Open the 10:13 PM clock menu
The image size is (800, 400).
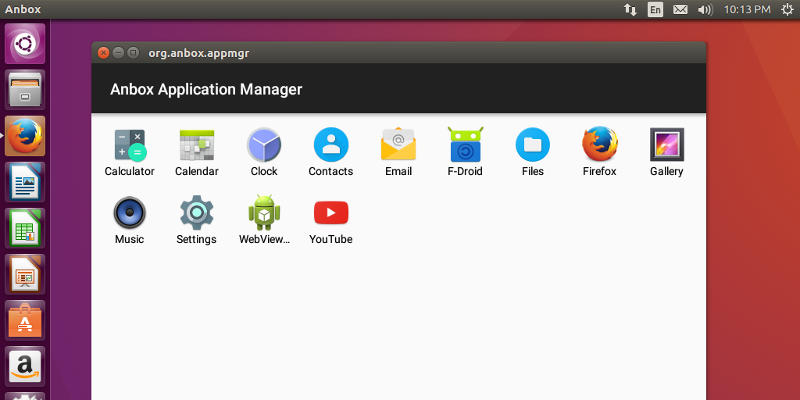[x=747, y=10]
